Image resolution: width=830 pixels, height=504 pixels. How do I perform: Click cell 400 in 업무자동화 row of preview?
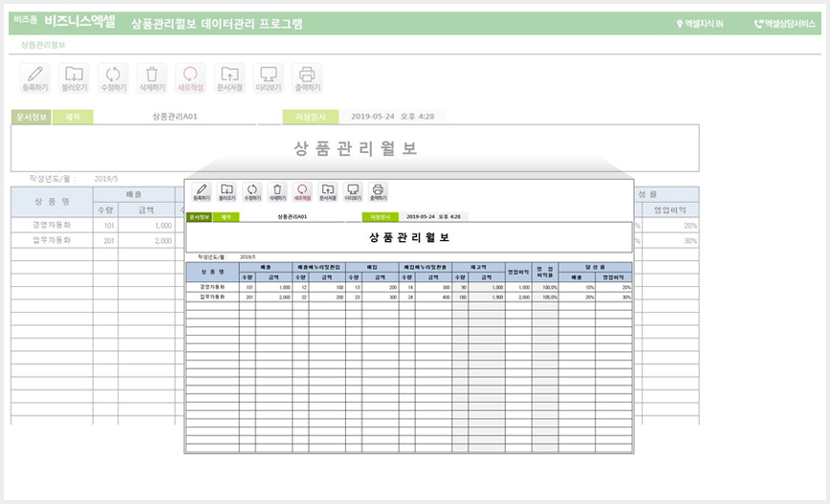[433, 297]
